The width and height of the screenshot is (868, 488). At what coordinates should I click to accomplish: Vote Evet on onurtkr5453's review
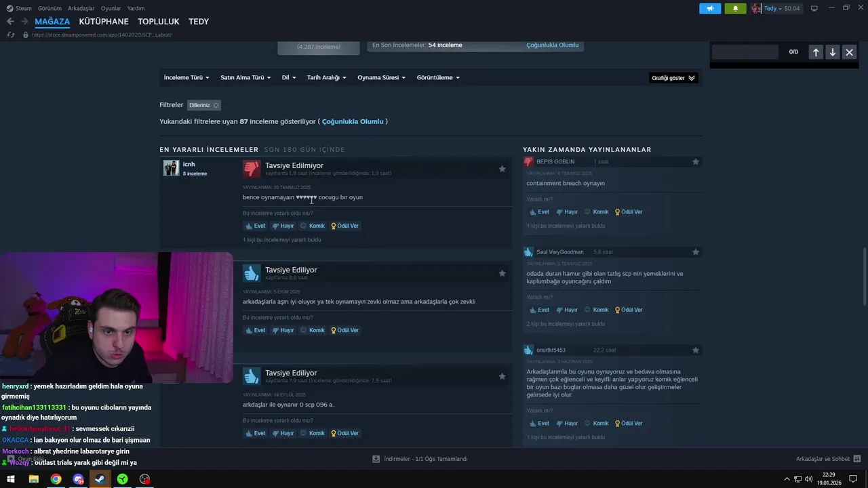tap(540, 424)
